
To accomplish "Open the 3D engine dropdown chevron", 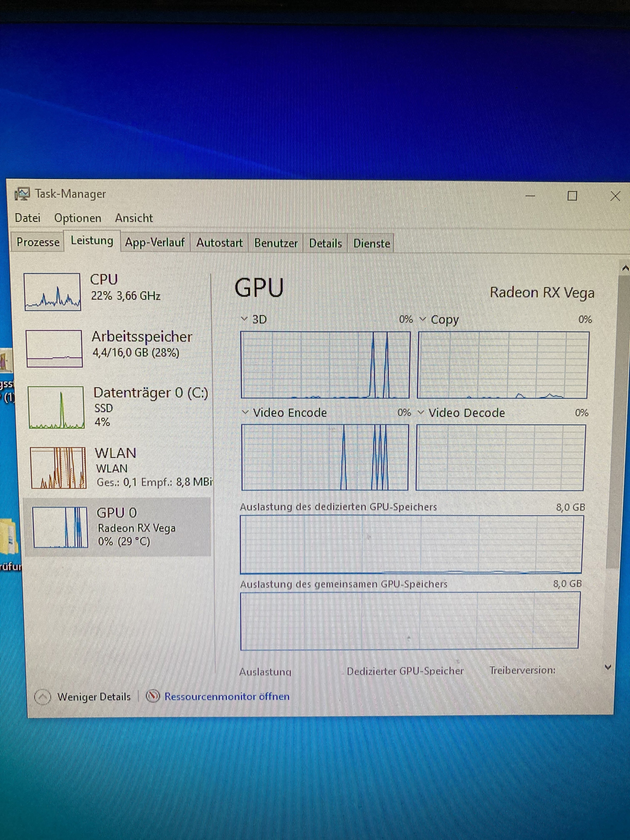I will coord(245,319).
